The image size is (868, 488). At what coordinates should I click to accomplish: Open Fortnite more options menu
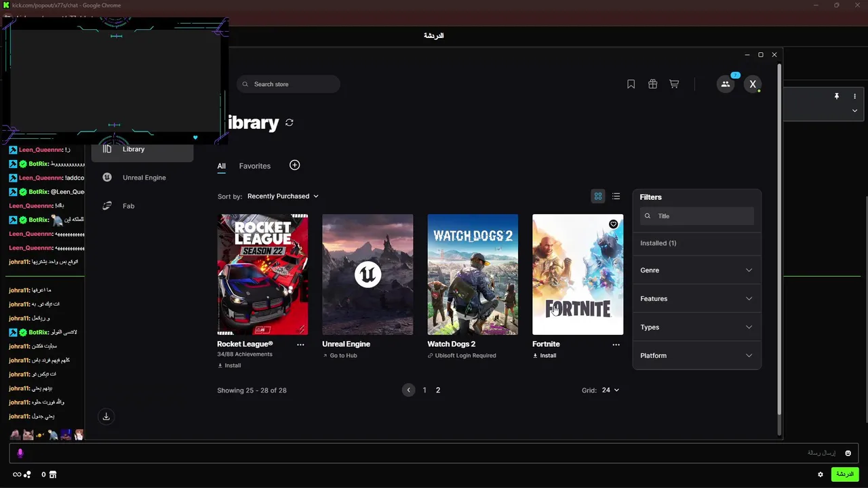click(x=616, y=344)
